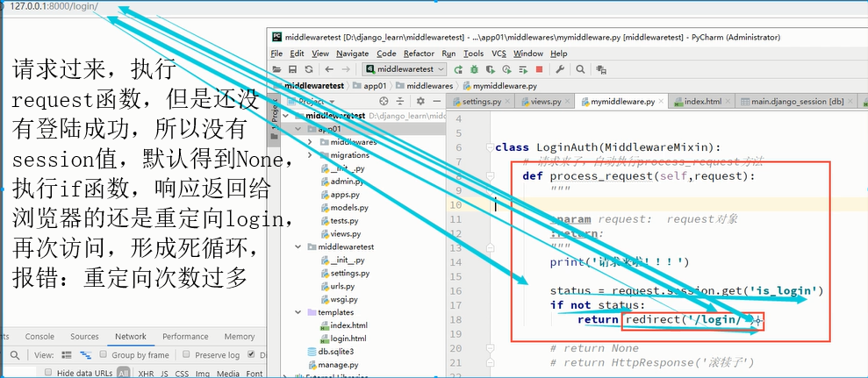Click the Profile run icon in toolbar
Viewport: 868px width, 378px height.
(x=506, y=69)
